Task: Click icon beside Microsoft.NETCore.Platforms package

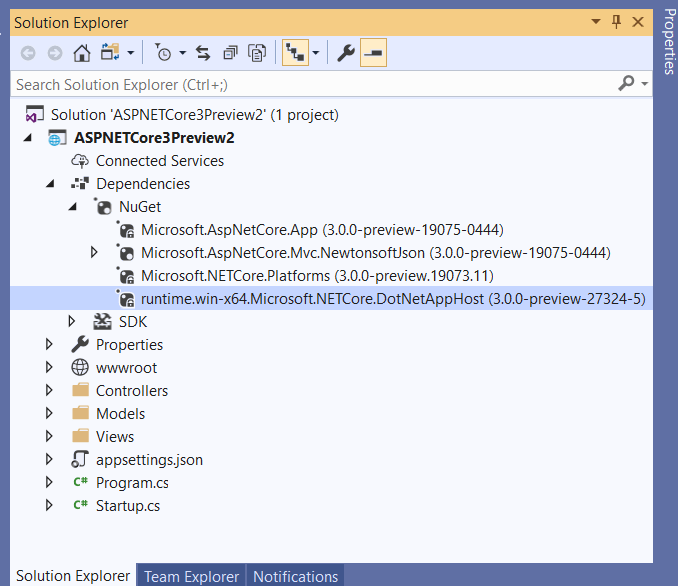Action: point(125,275)
